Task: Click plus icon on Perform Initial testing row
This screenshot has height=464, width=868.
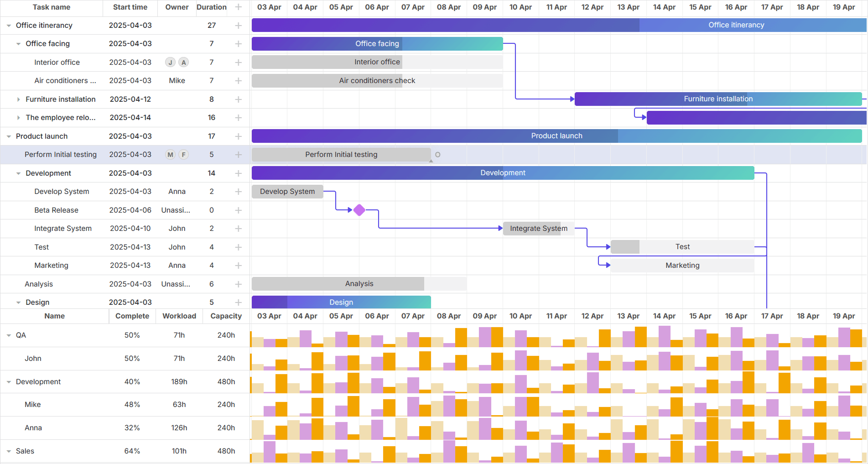Action: pos(238,155)
